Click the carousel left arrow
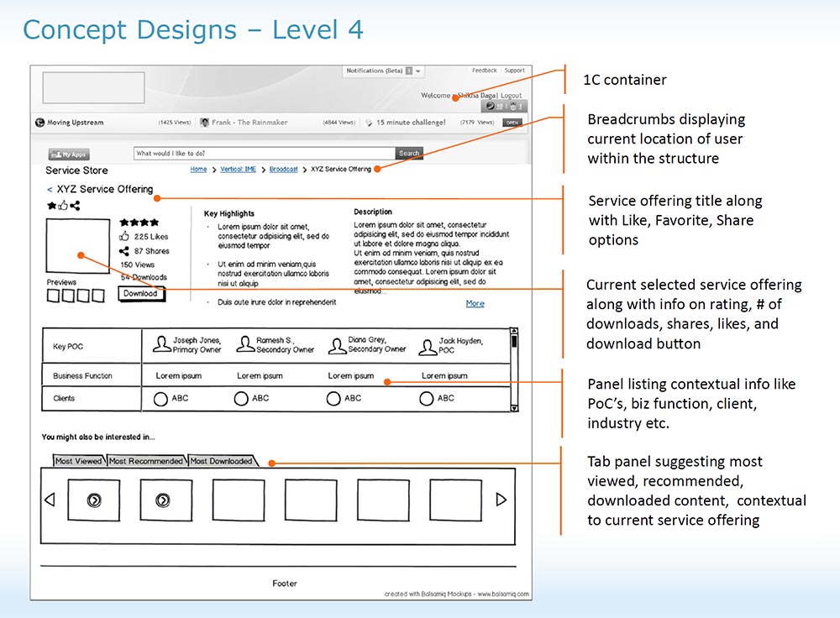This screenshot has height=618, width=840. pyautogui.click(x=50, y=500)
